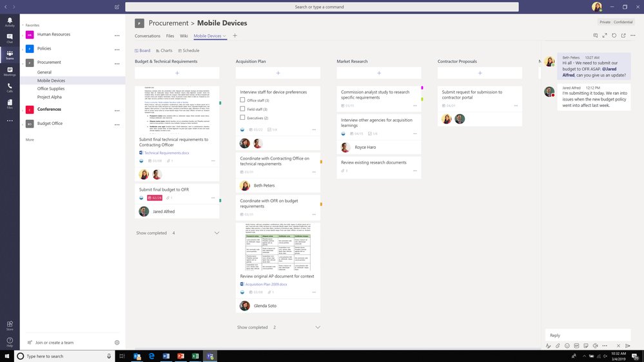Switch to the Conversations tab

148,36
